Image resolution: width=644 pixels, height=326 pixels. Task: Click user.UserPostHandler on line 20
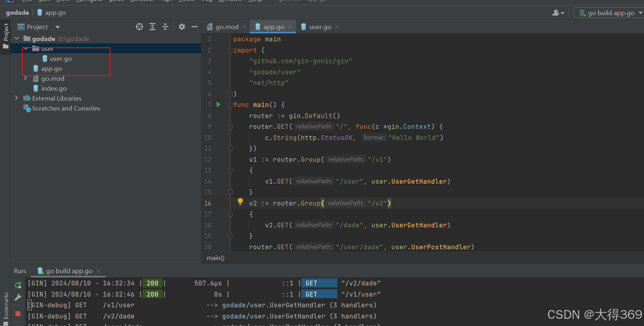pyautogui.click(x=431, y=247)
